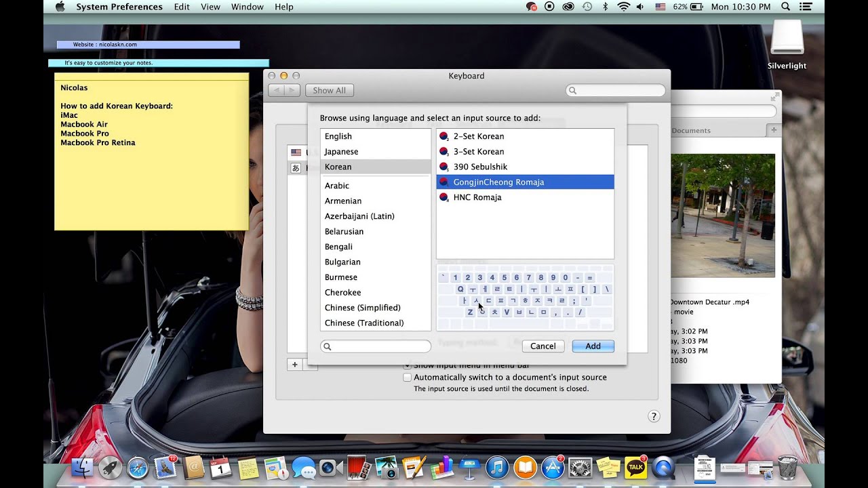Viewport: 868px width, 488px height.
Task: Open Spotlight search in menu bar
Action: (x=786, y=7)
